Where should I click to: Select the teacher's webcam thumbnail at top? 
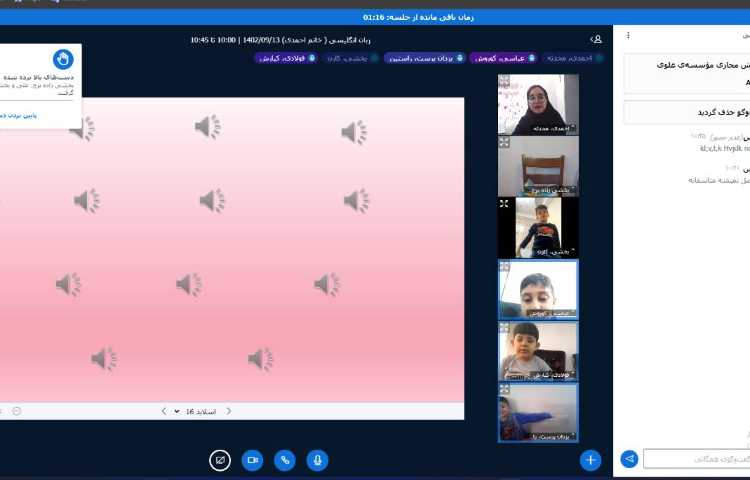point(538,104)
